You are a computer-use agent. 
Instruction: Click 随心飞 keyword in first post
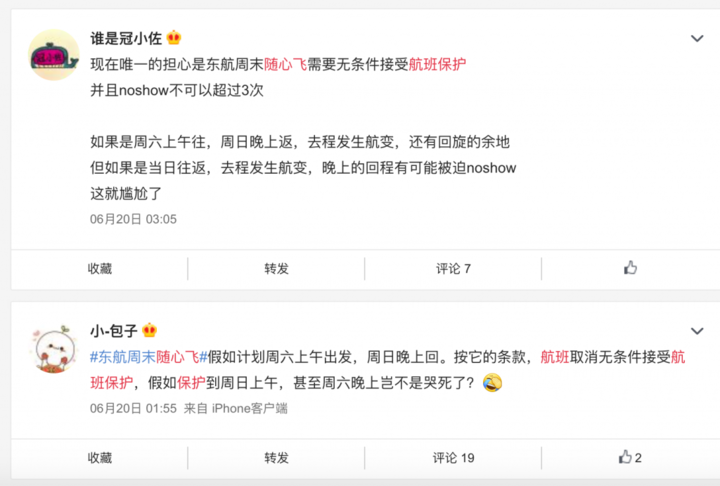[285, 64]
